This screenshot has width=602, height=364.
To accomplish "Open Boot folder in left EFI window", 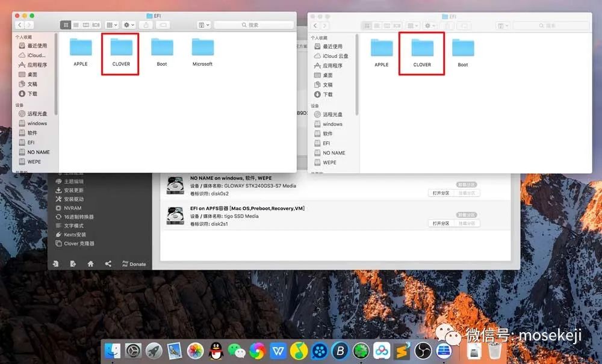I will pyautogui.click(x=162, y=52).
